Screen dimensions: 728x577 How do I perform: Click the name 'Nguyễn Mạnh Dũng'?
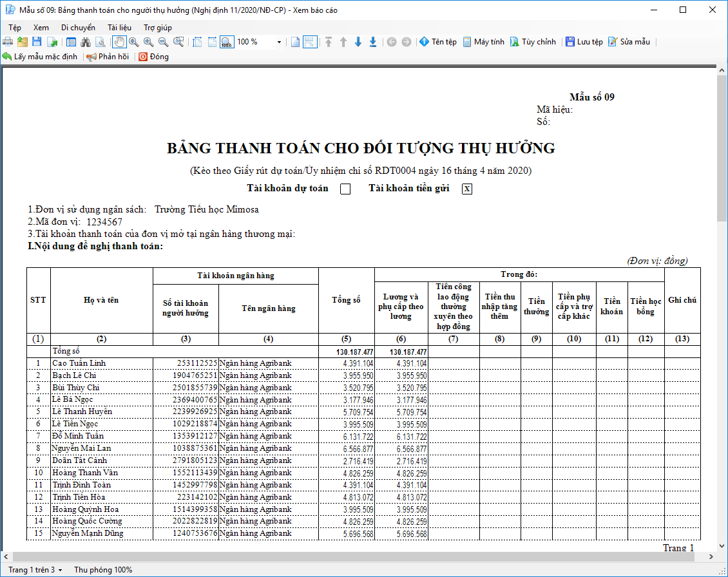click(x=88, y=533)
